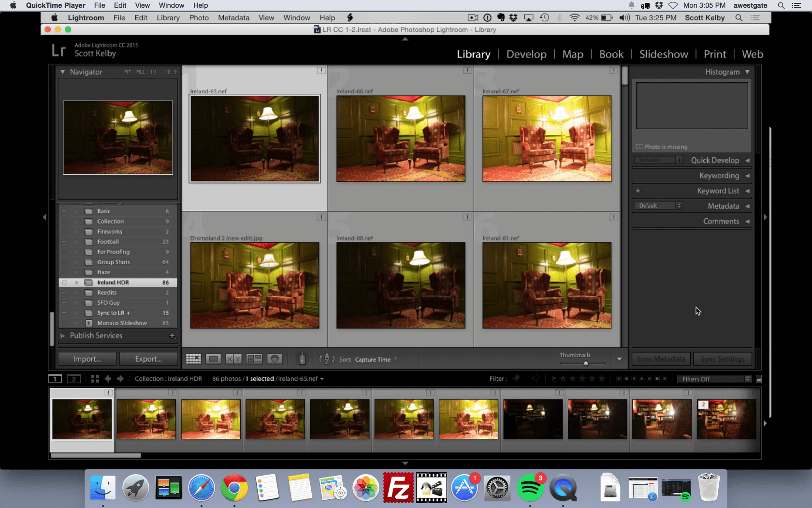Select the People view icon

coord(275,359)
